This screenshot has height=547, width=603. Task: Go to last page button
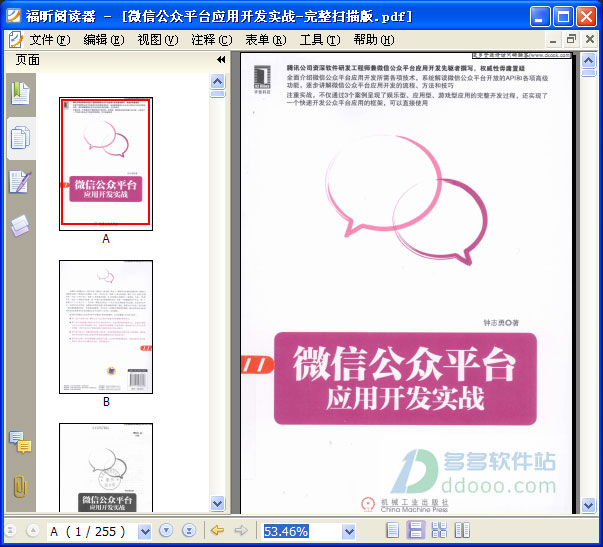tap(189, 531)
